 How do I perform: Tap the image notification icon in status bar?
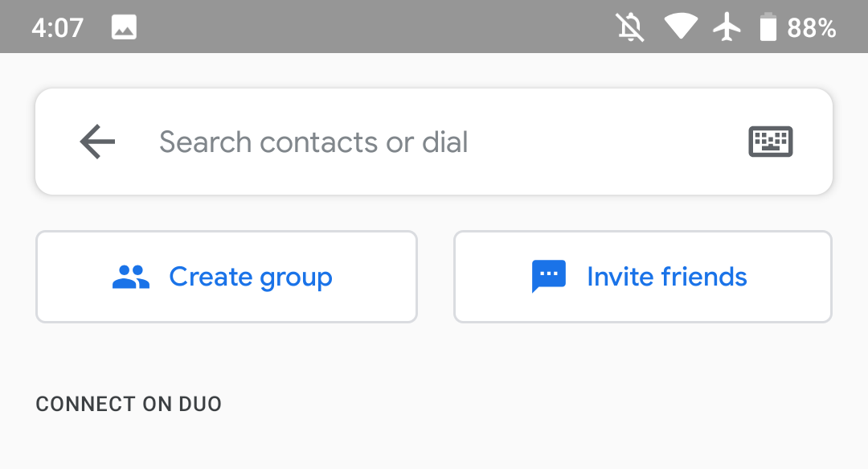click(124, 27)
